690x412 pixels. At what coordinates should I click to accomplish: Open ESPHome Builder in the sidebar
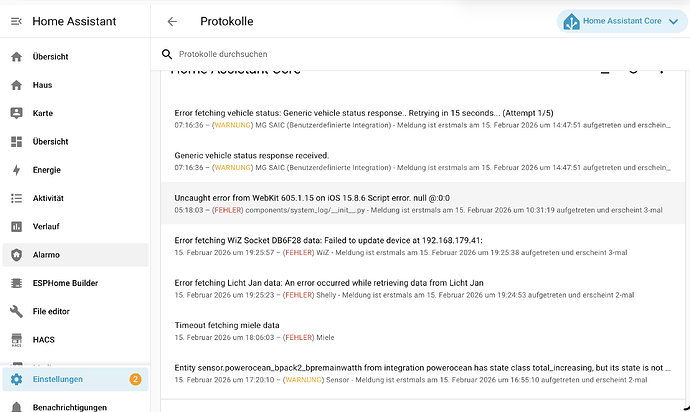pyautogui.click(x=75, y=283)
